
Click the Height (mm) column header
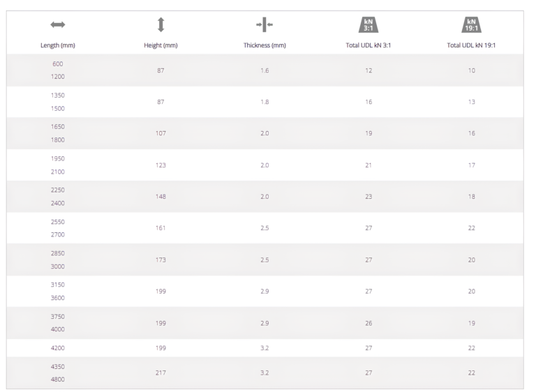coord(161,45)
